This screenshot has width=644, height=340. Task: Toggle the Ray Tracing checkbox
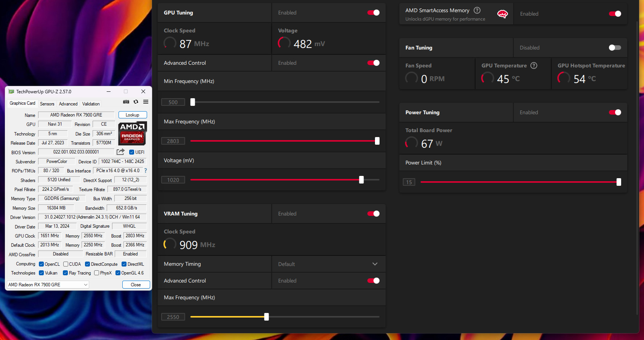coord(65,273)
